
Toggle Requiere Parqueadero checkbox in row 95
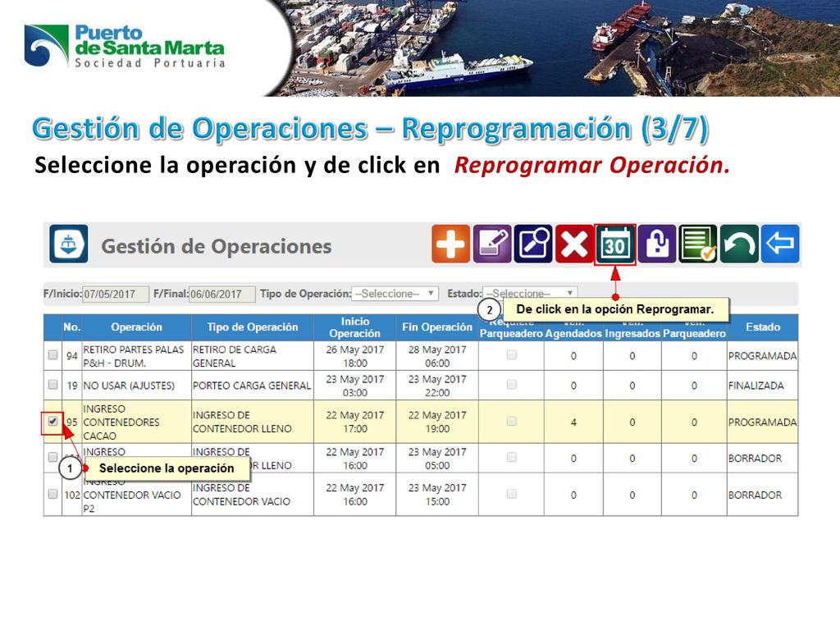click(512, 421)
